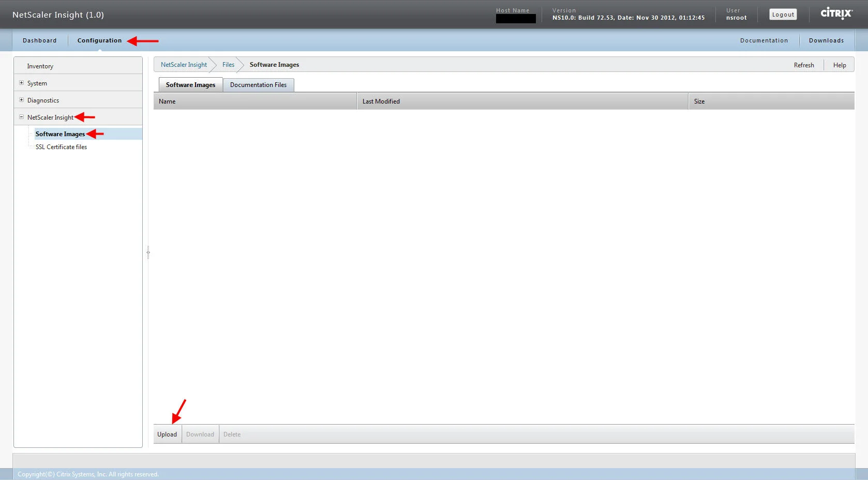
Task: Click the version text NS10.0 Build 72.53
Action: point(628,18)
